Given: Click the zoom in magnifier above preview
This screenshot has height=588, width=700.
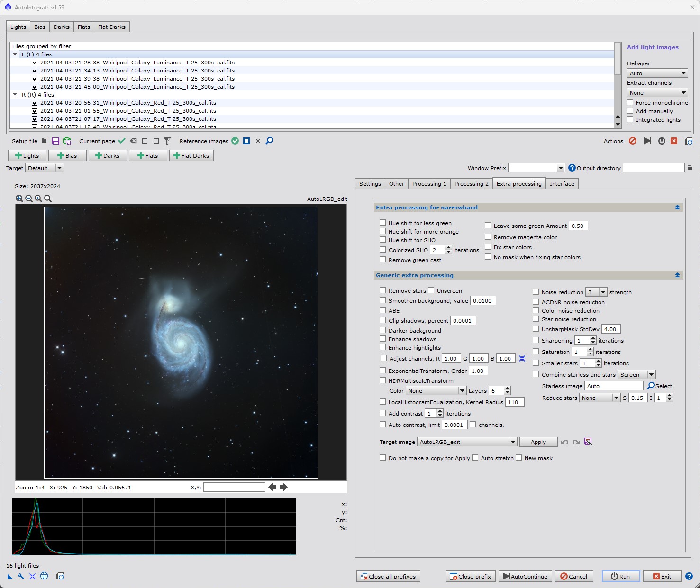Looking at the screenshot, I should click(19, 199).
